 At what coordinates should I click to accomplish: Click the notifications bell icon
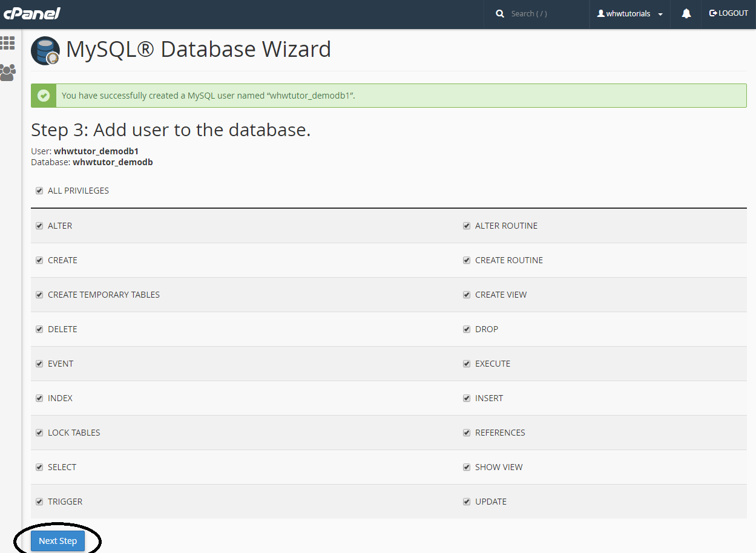tap(686, 13)
